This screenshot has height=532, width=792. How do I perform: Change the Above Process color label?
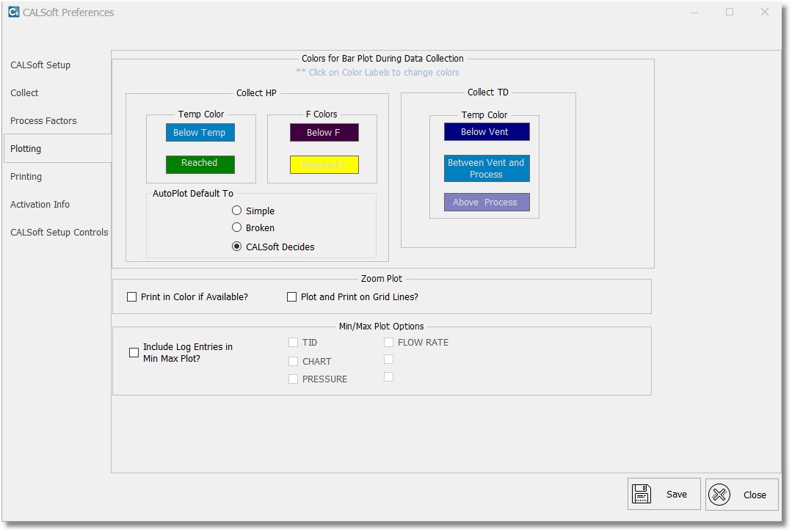pyautogui.click(x=487, y=203)
